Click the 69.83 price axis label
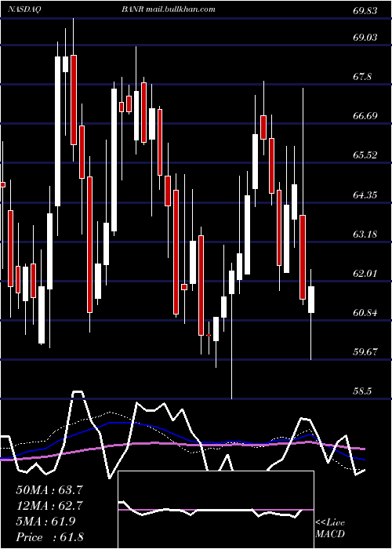The width and height of the screenshot is (392, 549). [365, 11]
